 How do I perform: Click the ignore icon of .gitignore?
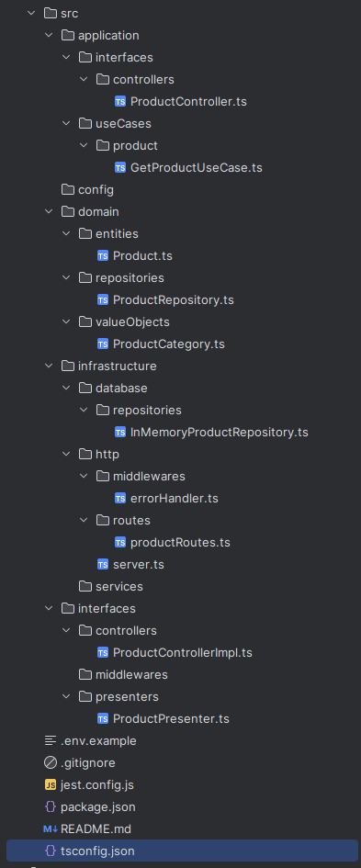click(51, 762)
